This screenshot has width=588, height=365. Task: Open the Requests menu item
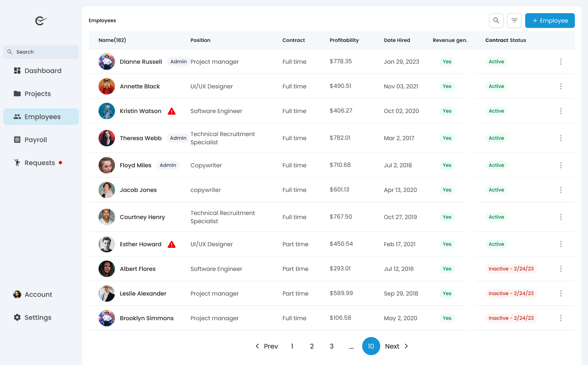(x=39, y=163)
